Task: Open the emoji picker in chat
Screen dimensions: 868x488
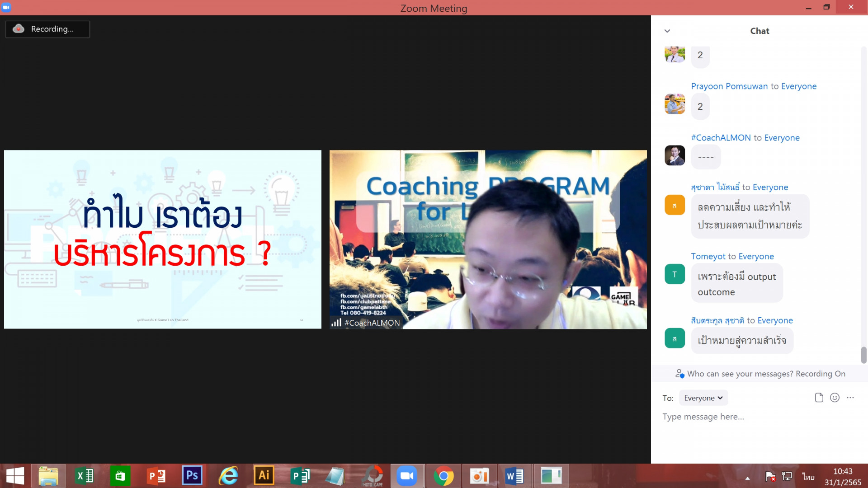Action: coord(835,398)
